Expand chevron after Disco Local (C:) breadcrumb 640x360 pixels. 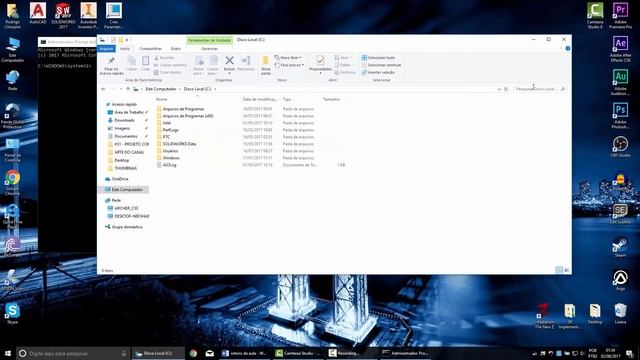click(215, 89)
